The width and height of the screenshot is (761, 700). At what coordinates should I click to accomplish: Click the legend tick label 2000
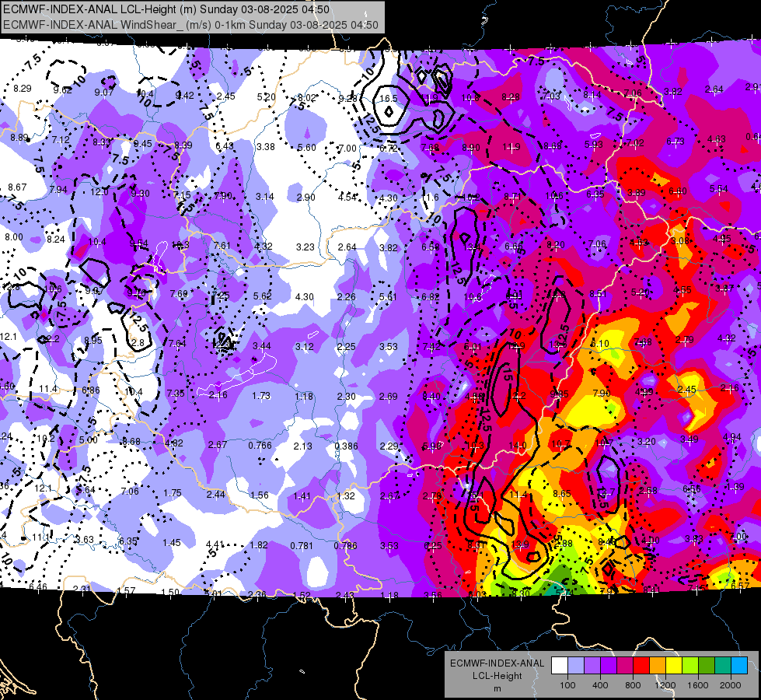click(x=730, y=685)
